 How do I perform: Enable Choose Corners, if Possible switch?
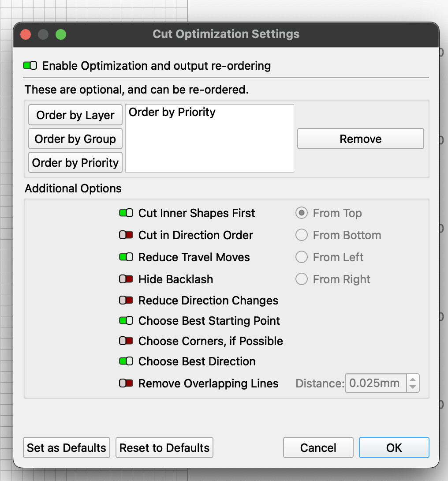(x=126, y=341)
